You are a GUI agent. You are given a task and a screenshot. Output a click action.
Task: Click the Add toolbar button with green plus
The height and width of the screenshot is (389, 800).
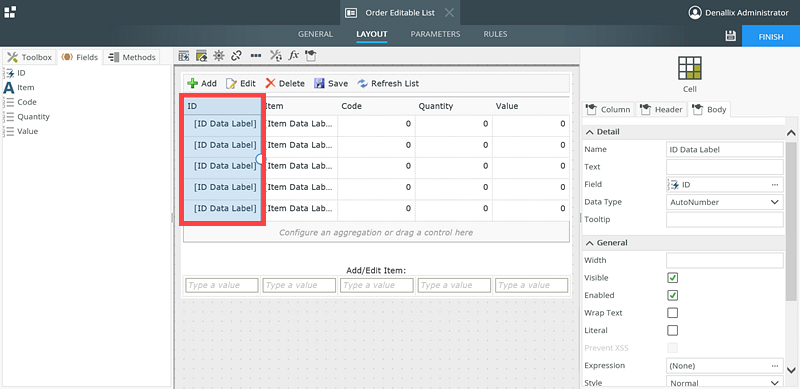pos(202,83)
